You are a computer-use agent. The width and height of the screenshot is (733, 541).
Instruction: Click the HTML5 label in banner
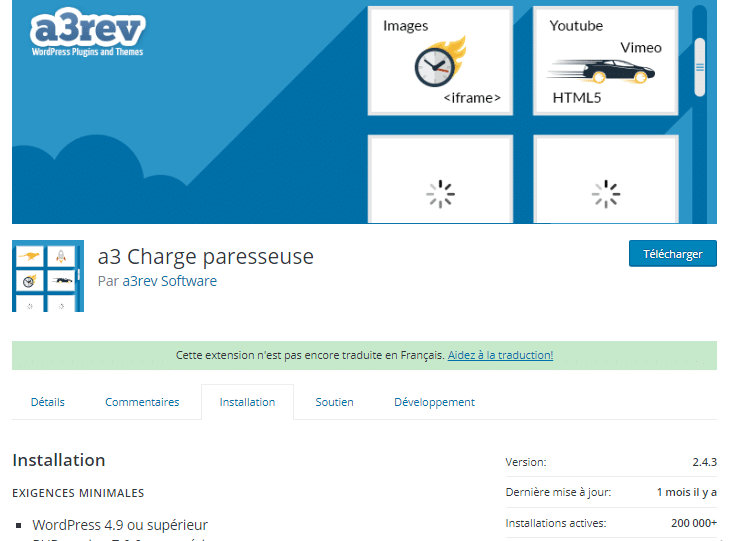576,98
